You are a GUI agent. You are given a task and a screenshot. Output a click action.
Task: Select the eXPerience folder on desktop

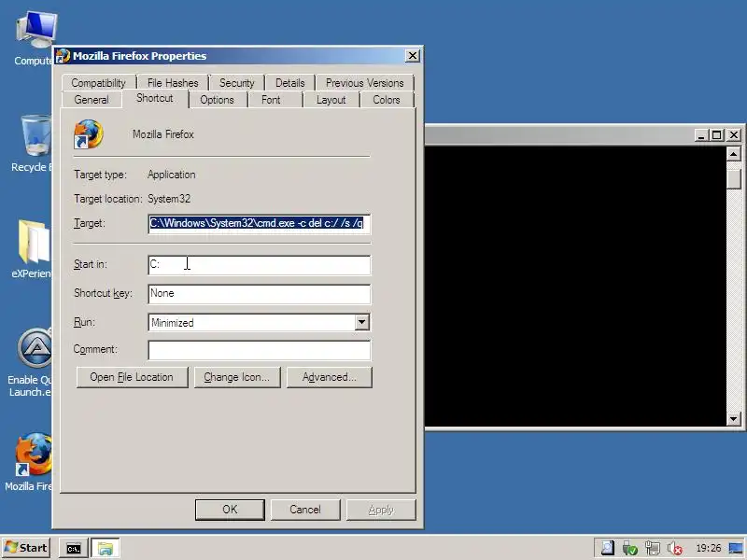click(x=33, y=249)
